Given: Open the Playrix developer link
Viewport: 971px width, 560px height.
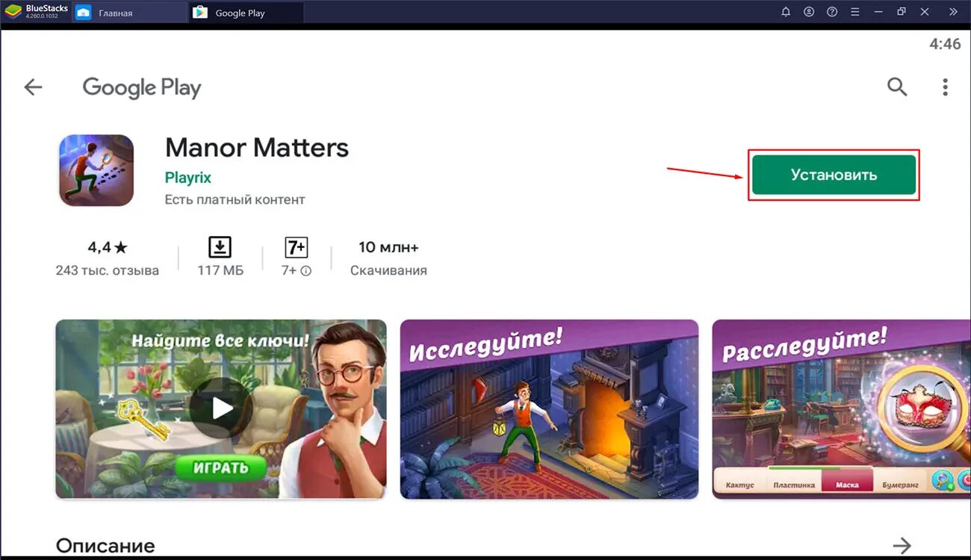Looking at the screenshot, I should [x=188, y=178].
